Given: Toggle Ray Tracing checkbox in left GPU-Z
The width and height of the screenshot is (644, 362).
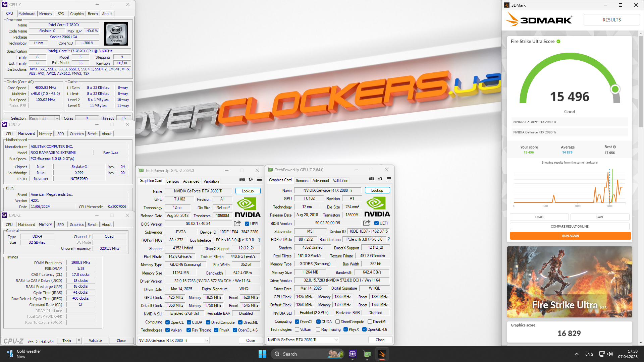Looking at the screenshot, I should [x=189, y=330].
